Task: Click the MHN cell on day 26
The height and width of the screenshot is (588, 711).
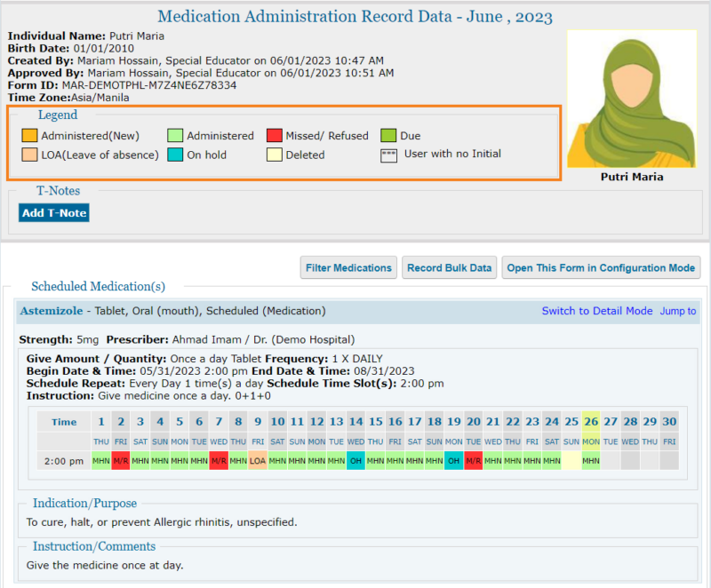Action: (590, 460)
